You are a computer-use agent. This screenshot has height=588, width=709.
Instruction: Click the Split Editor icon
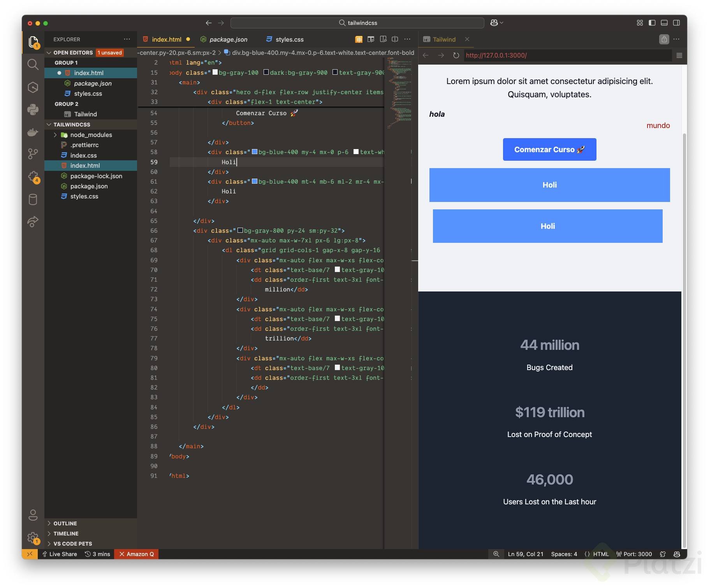pyautogui.click(x=395, y=39)
